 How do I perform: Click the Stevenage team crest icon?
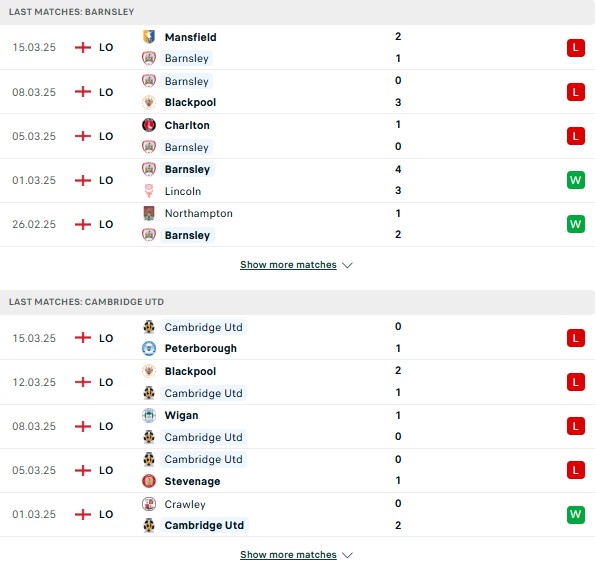pyautogui.click(x=149, y=481)
